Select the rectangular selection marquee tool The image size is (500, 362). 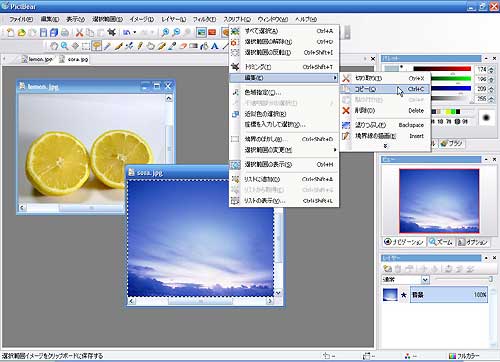click(x=86, y=46)
